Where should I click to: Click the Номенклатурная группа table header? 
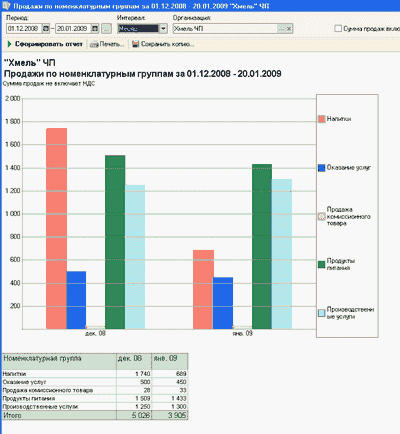59,361
